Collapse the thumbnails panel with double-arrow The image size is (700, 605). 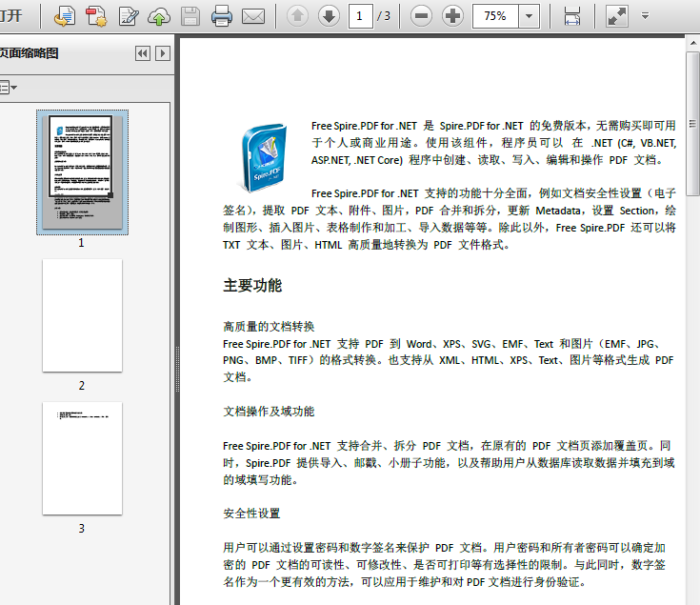[143, 53]
